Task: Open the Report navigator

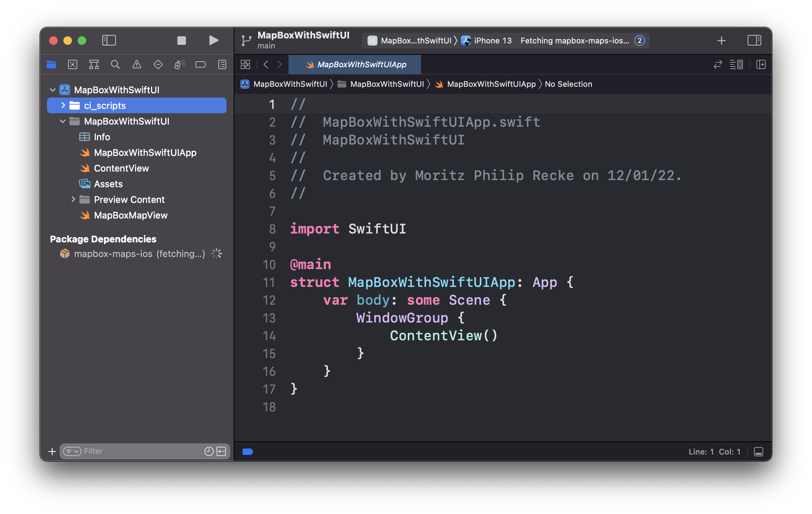Action: (222, 64)
